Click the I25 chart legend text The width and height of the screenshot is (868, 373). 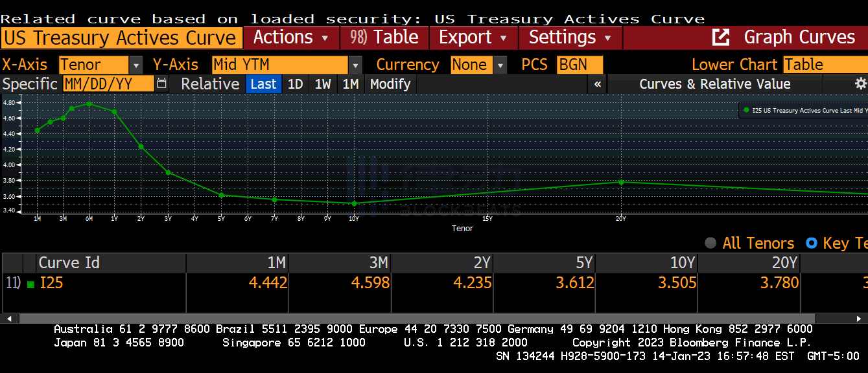point(810,111)
